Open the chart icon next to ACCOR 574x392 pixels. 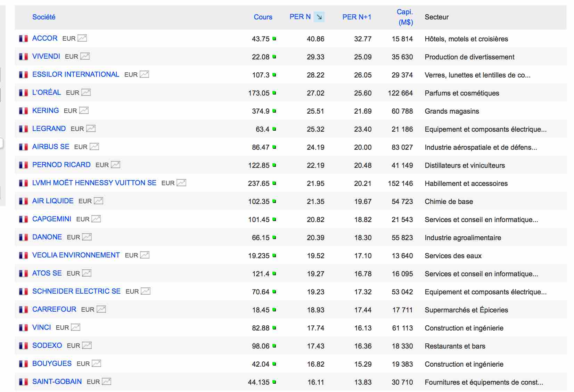click(82, 38)
